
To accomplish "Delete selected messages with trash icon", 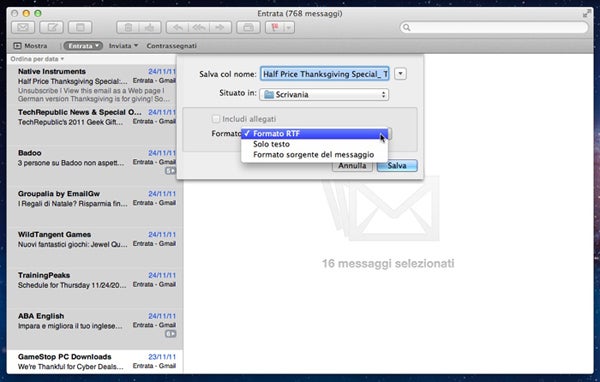I will click(128, 28).
